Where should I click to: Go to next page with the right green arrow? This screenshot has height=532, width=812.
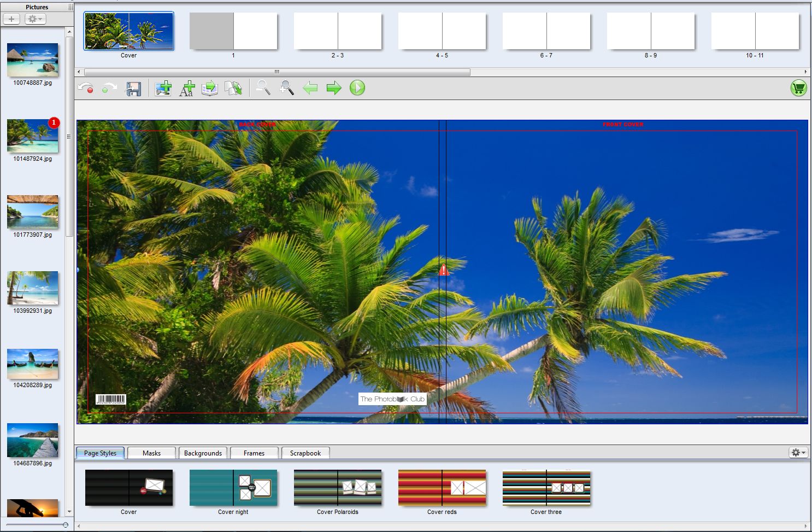click(x=334, y=87)
